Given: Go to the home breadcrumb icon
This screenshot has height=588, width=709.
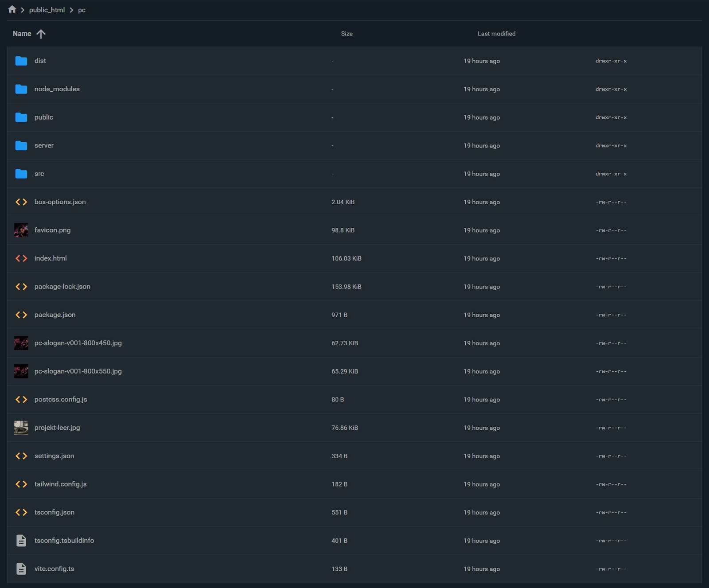Looking at the screenshot, I should pos(12,9).
